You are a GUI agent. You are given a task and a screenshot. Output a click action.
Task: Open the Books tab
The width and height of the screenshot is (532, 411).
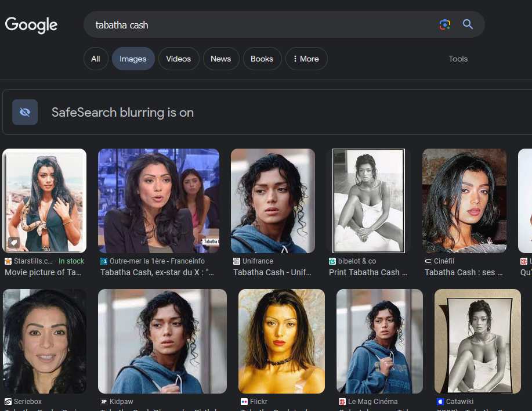pos(262,59)
